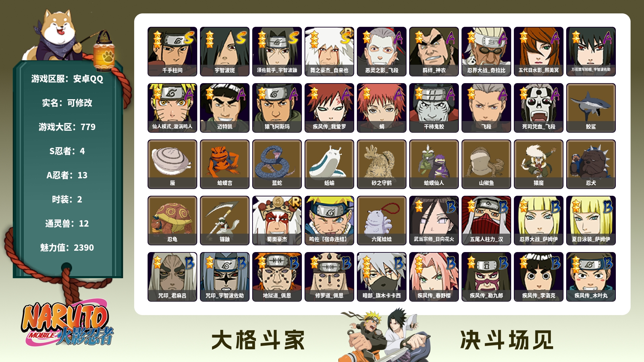Click the Naruto Mobile 火影忍者 logo
This screenshot has height=362, width=644.
(67, 324)
